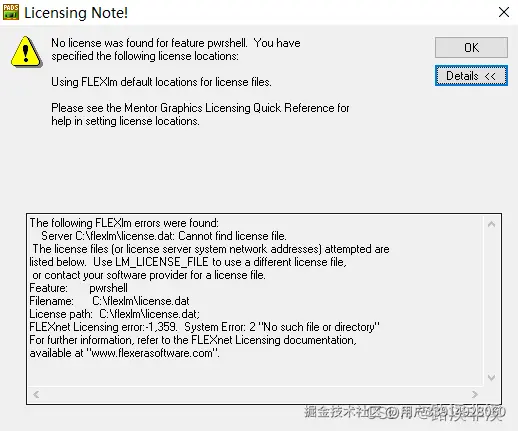Click the "Using FLEXlm default locations" message
Viewport: 518px width, 431px height.
(x=161, y=82)
